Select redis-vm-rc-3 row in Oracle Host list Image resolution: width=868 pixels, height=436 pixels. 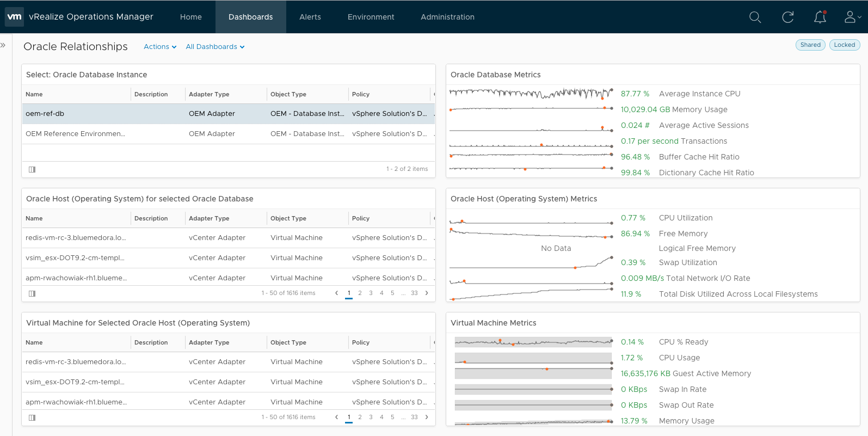(x=229, y=238)
